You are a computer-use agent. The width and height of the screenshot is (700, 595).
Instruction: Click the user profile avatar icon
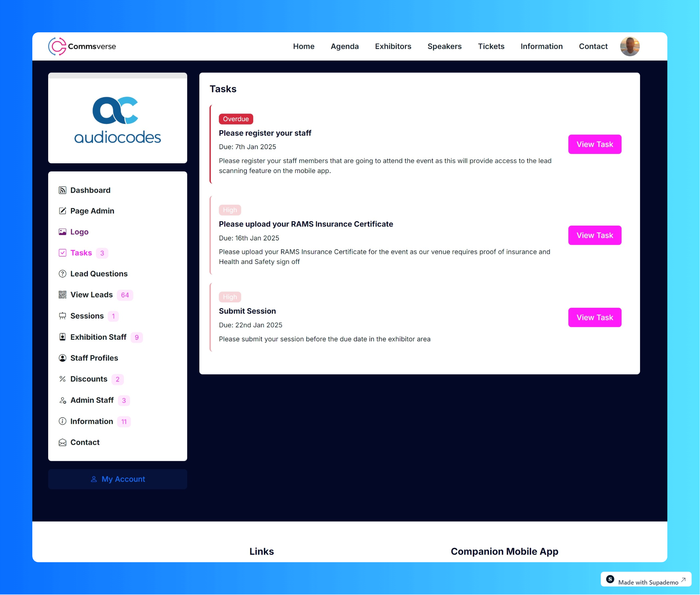point(630,46)
